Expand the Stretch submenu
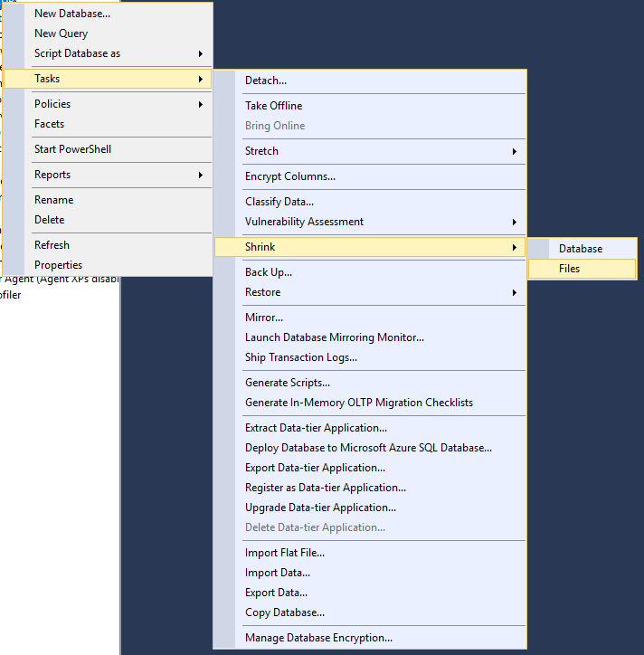 coord(514,151)
